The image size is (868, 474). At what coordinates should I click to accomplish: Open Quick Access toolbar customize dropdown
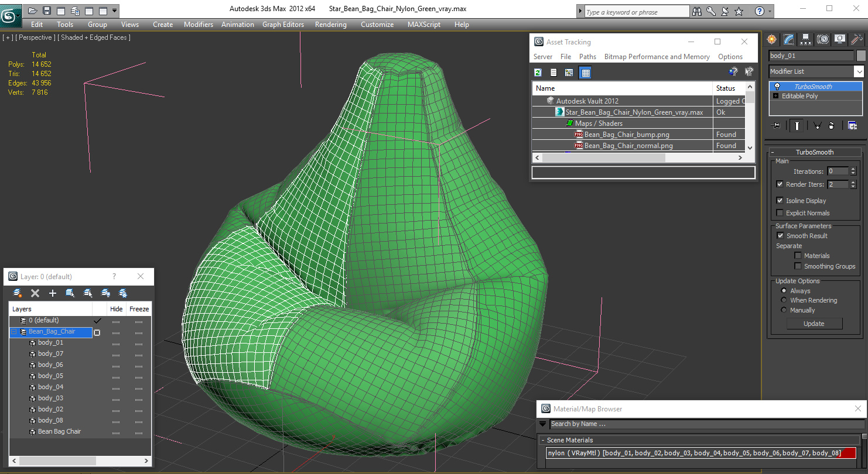coord(114,11)
